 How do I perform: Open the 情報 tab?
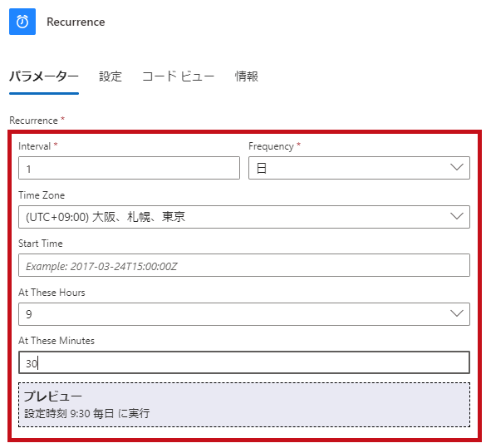pyautogui.click(x=247, y=76)
